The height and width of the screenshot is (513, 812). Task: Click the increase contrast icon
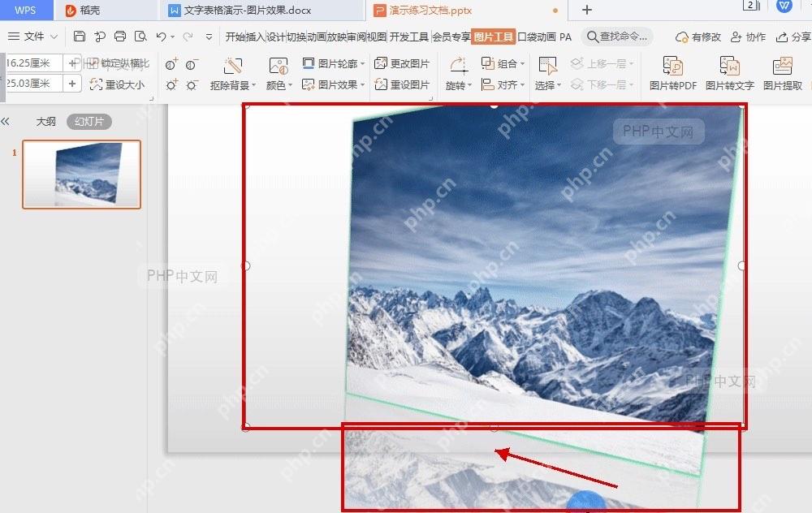coord(171,64)
